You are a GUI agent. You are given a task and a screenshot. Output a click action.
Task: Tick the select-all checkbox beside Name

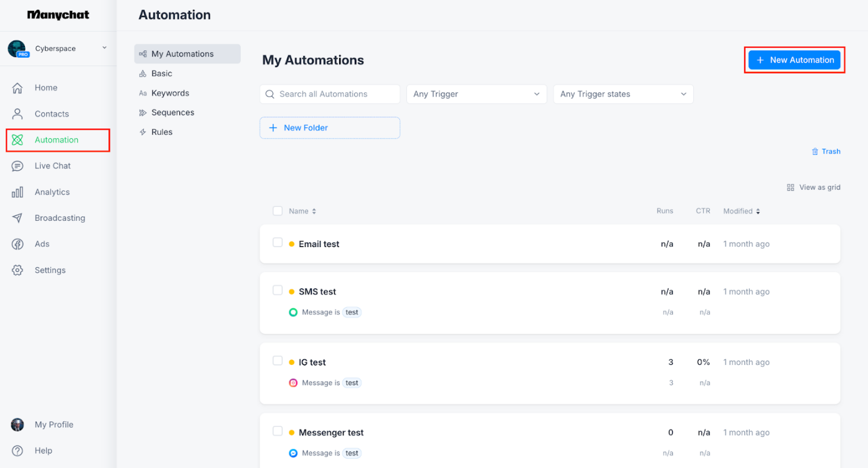click(278, 211)
